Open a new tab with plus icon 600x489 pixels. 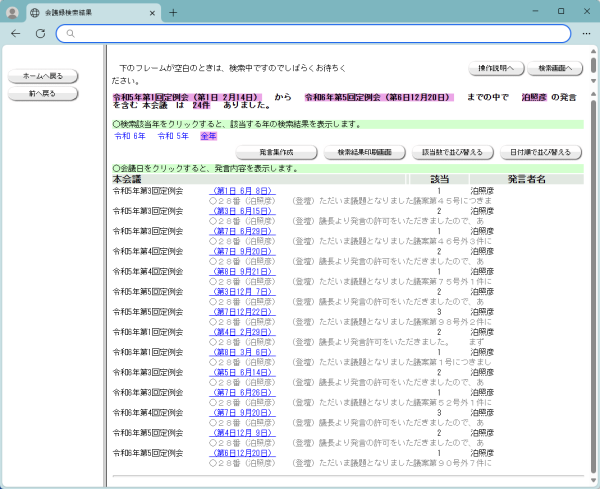(173, 13)
